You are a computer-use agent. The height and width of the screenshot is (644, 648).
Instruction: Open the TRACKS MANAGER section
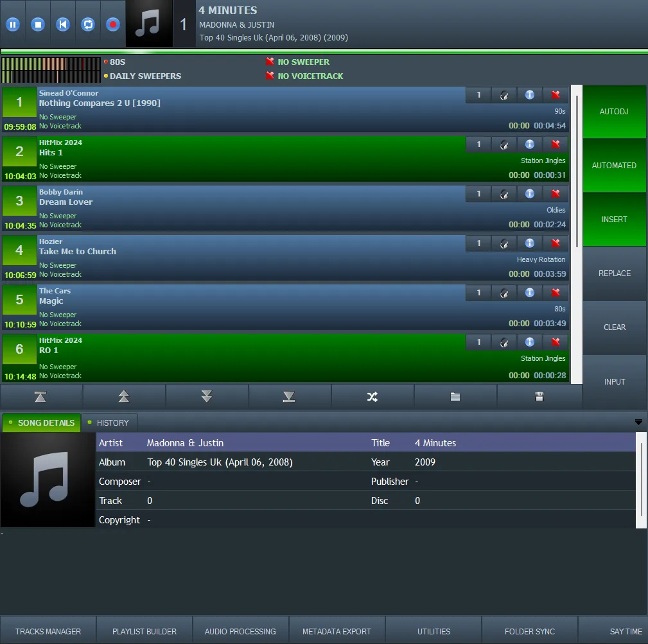point(48,631)
